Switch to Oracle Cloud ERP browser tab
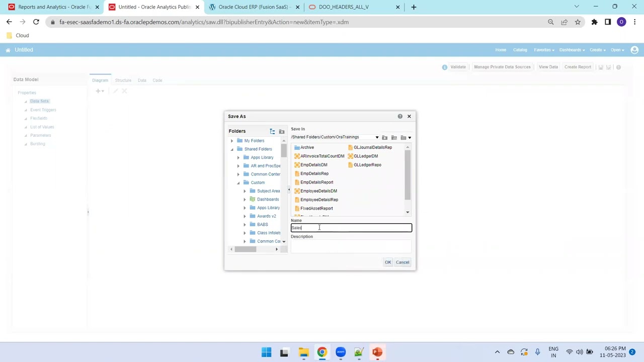The height and width of the screenshot is (362, 644). click(x=254, y=7)
